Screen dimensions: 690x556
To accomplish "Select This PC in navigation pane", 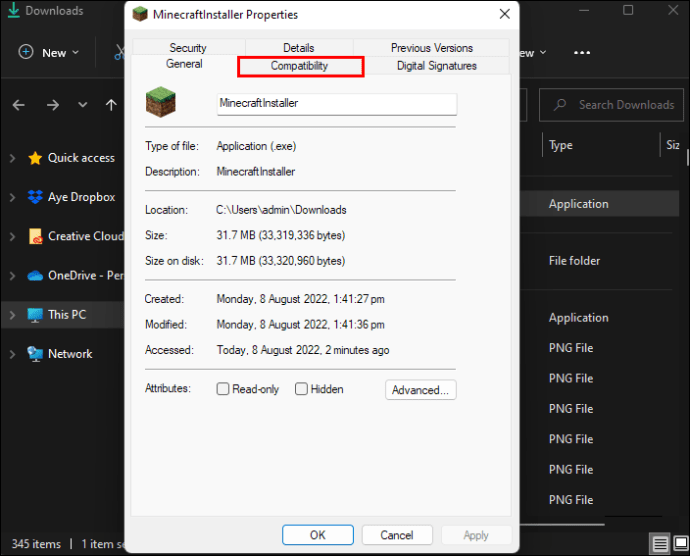I will click(67, 315).
